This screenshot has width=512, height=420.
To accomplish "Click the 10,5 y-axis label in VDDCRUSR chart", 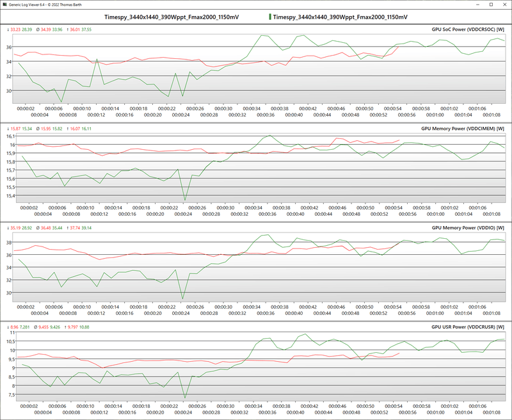I will 12,341.
